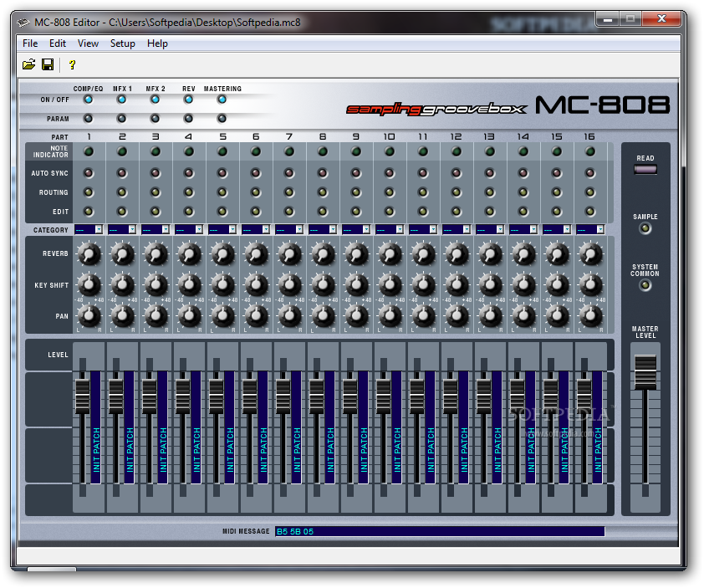
Task: Click the NOTE INDICATOR light for part 9
Action: click(356, 152)
